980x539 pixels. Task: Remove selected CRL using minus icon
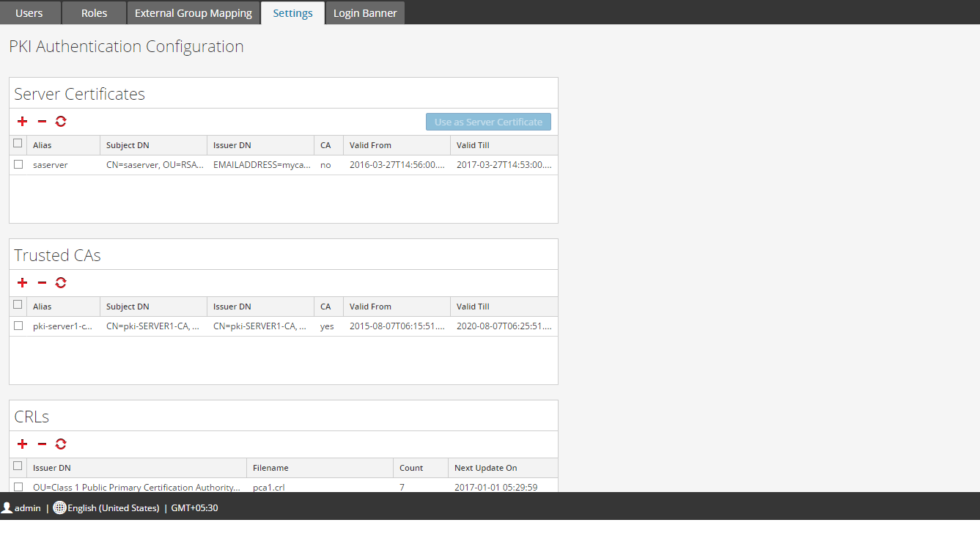coord(42,444)
